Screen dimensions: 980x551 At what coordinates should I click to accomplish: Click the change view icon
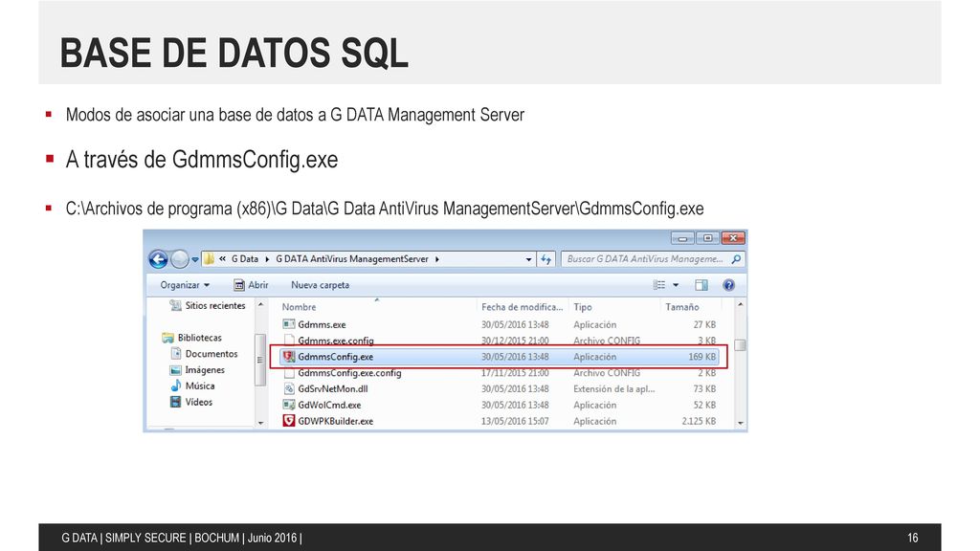pos(658,285)
